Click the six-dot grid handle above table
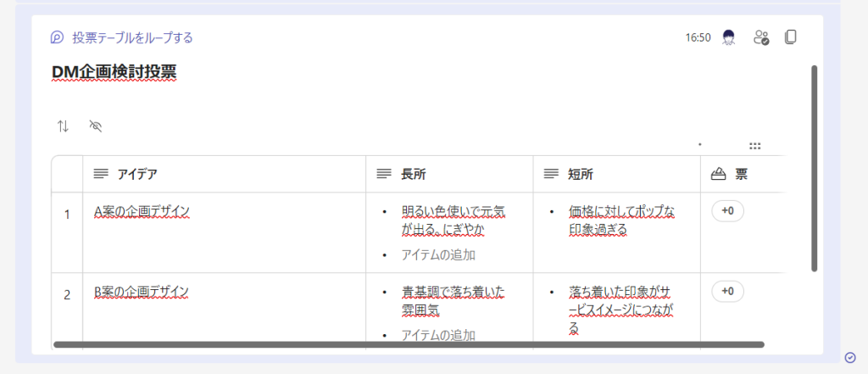 click(754, 146)
